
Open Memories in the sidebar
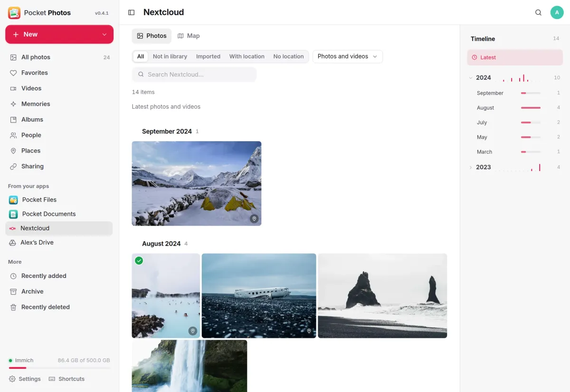coord(59,104)
